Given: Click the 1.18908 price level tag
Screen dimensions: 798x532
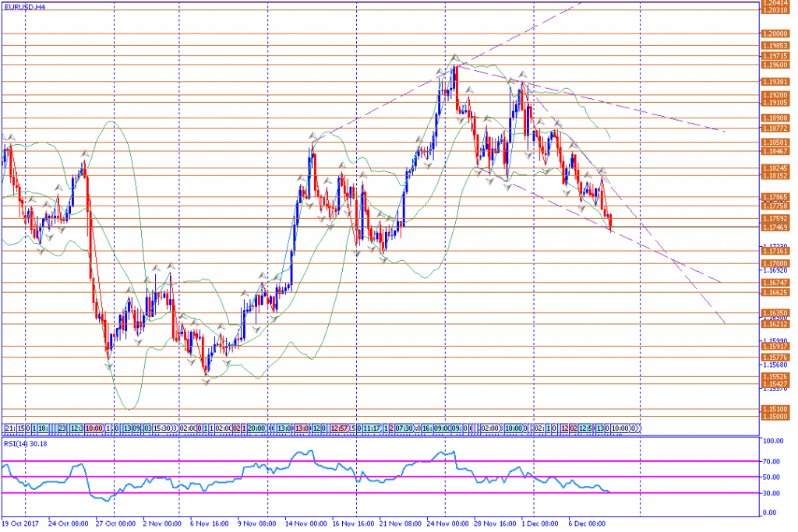Looking at the screenshot, I should click(775, 118).
